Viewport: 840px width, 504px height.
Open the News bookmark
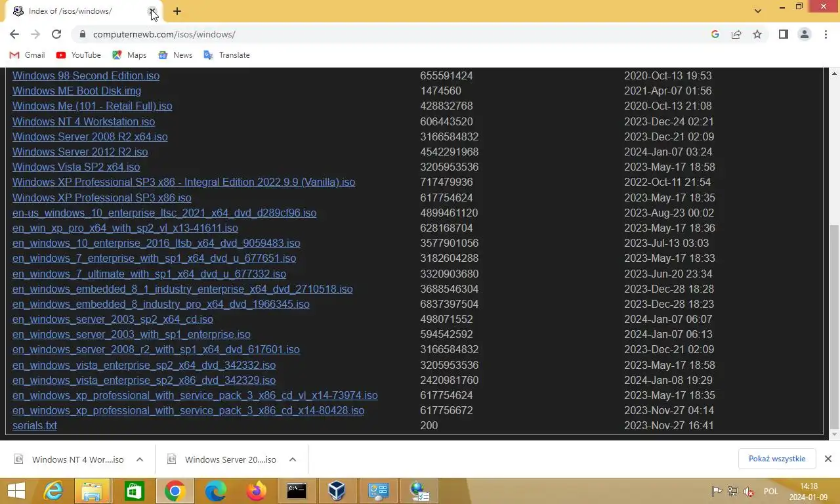pos(175,55)
